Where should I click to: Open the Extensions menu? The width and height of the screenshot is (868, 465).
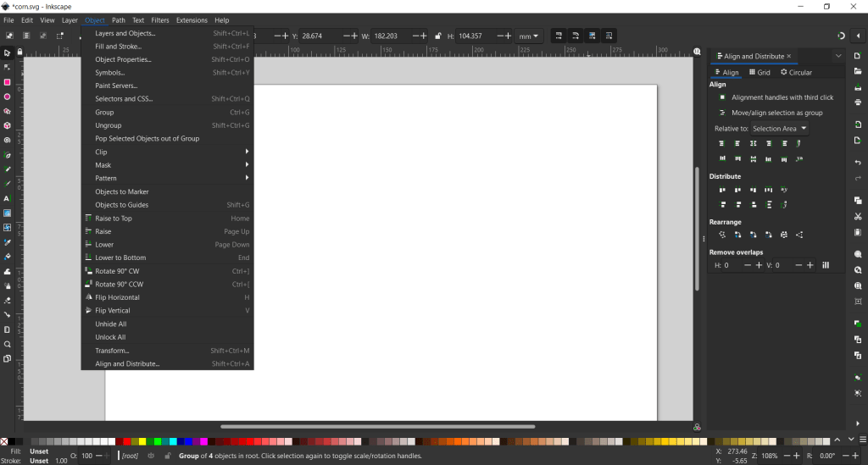(192, 20)
